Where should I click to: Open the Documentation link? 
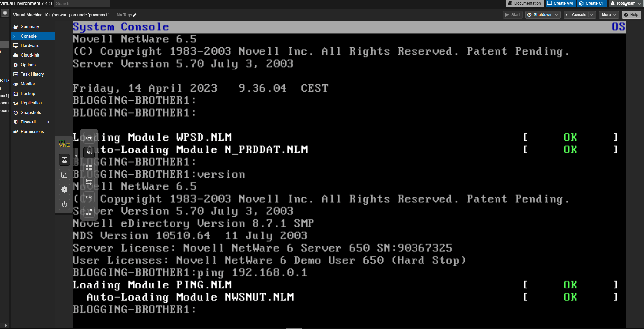pos(524,3)
